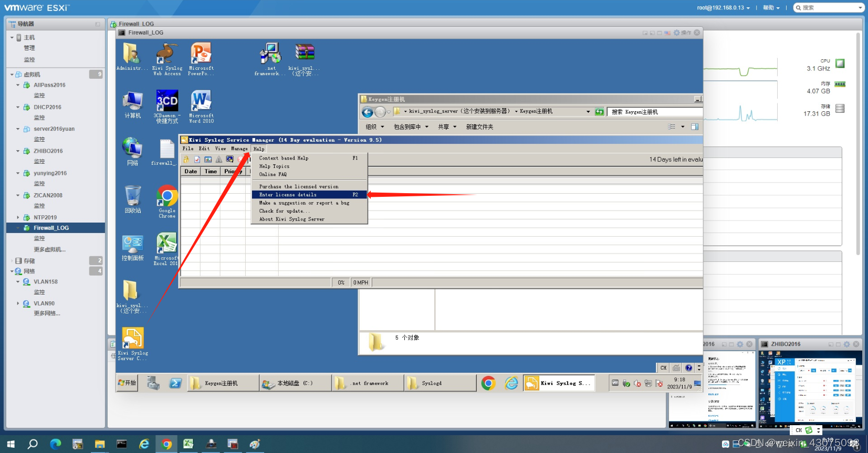Viewport: 868px width, 453px height.
Task: Open the root@192.168.0.13 user dropdown
Action: pos(723,8)
